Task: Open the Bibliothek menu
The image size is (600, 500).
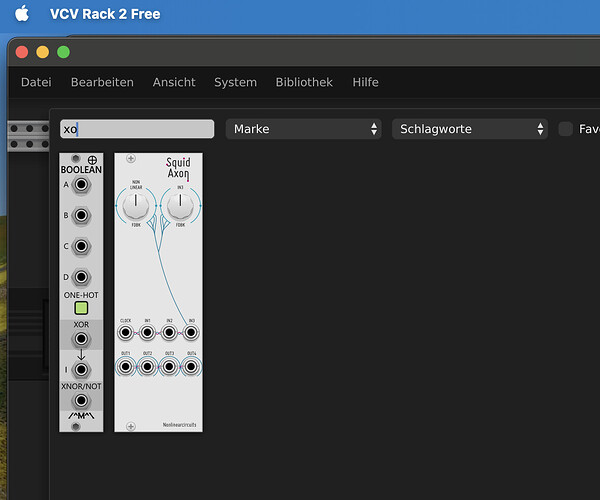Action: click(x=304, y=82)
